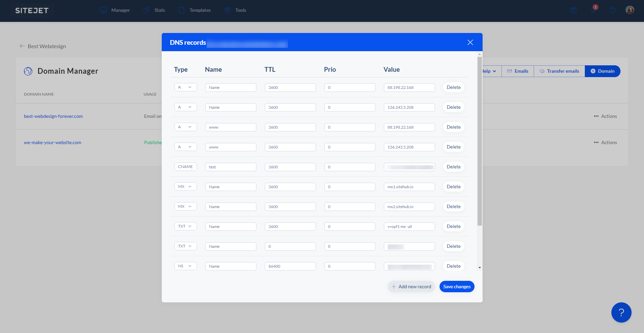This screenshot has width=644, height=333.
Task: Delete the CNAME test record
Action: [x=453, y=167]
